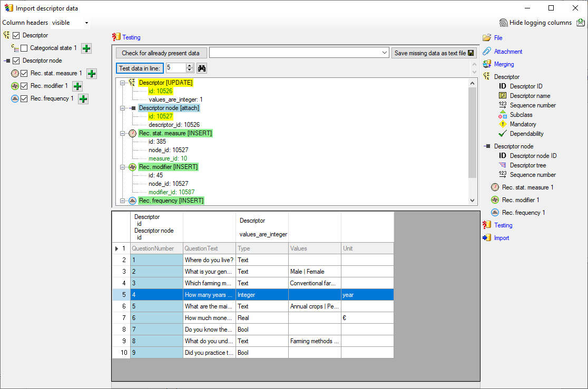Click the Dependability green checkmark icon

[503, 133]
